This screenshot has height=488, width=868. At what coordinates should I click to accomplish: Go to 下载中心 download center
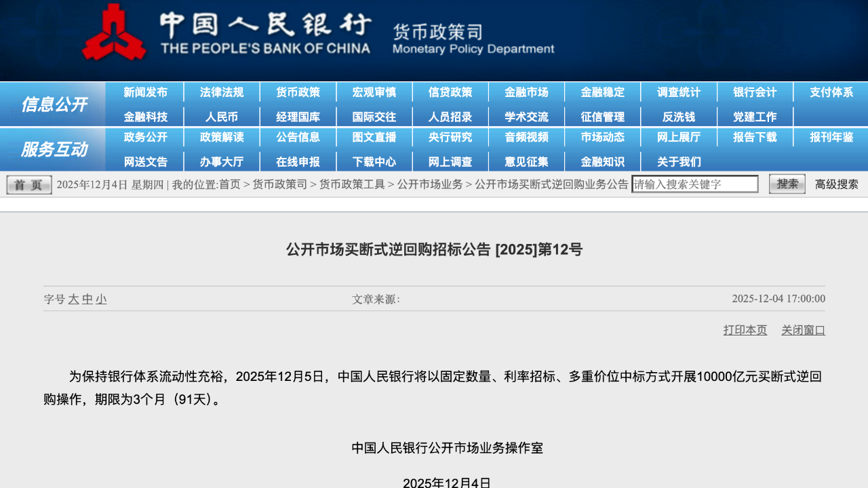click(x=374, y=161)
